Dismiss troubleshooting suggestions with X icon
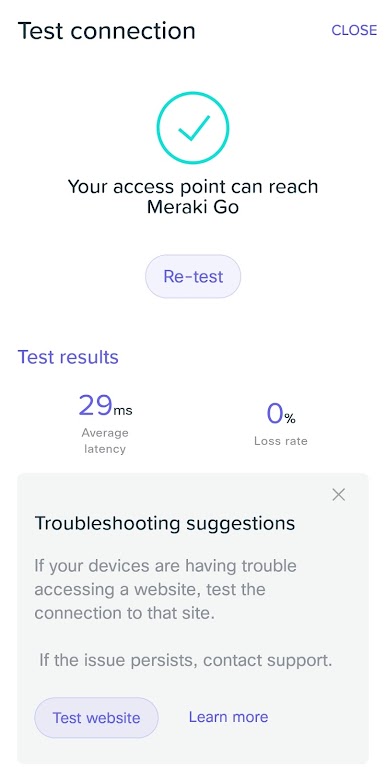 coord(339,495)
